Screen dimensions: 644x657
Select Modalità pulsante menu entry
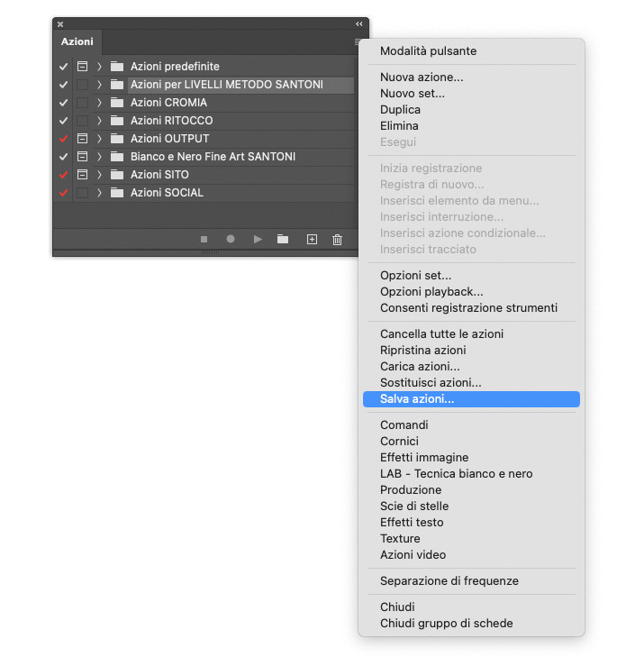pos(428,51)
